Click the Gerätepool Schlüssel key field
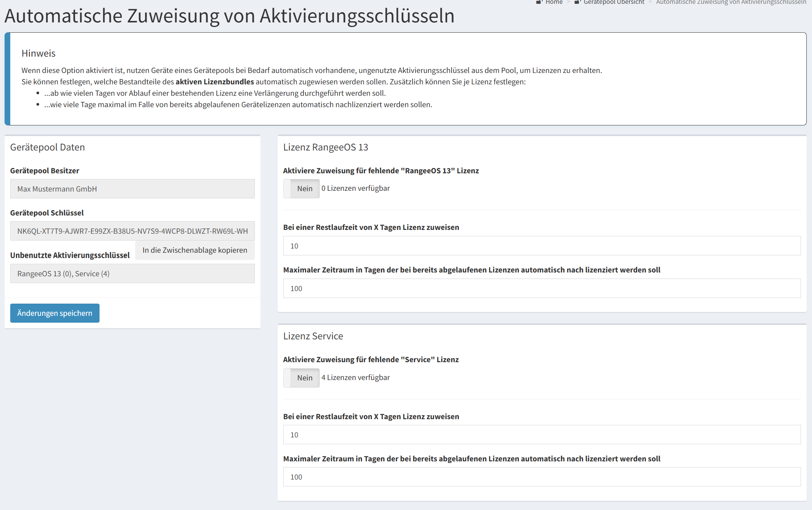 (132, 231)
